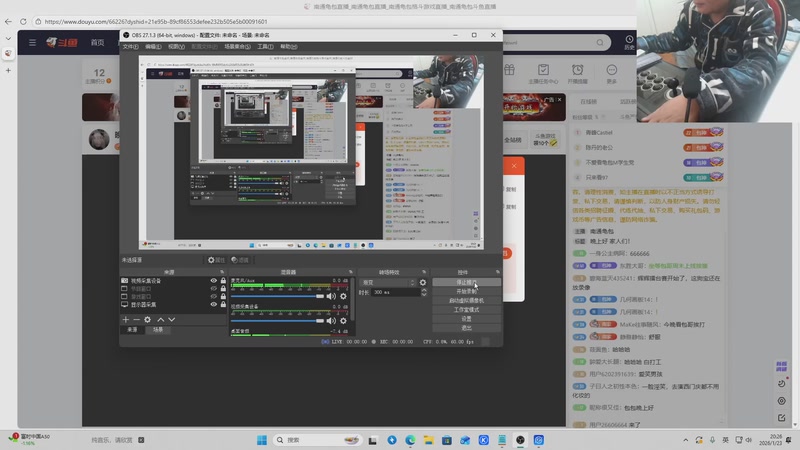Toggle visibility of 显示器采集 source

(213, 305)
